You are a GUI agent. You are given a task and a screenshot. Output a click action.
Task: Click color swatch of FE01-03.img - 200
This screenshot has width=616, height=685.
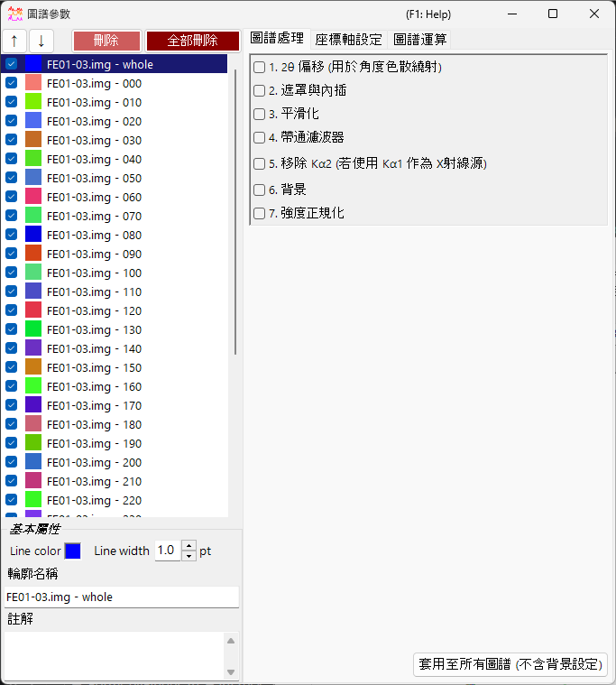pyautogui.click(x=33, y=461)
